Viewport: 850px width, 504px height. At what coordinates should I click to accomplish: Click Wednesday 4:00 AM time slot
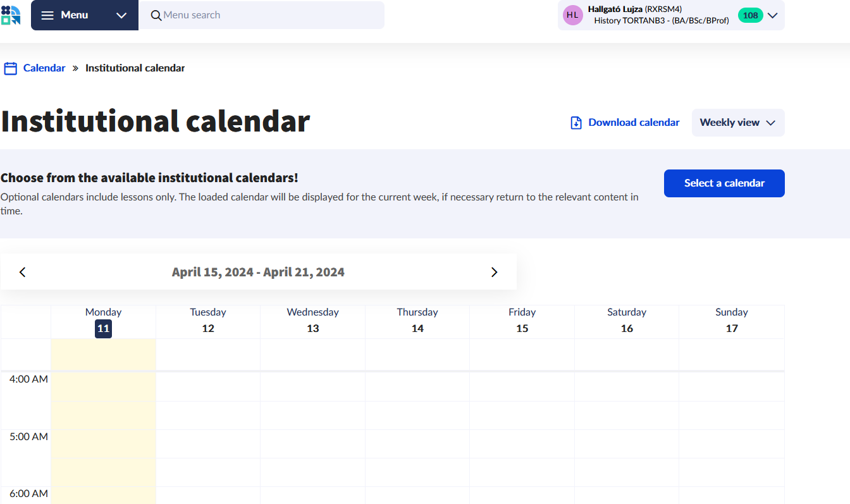[x=312, y=386]
